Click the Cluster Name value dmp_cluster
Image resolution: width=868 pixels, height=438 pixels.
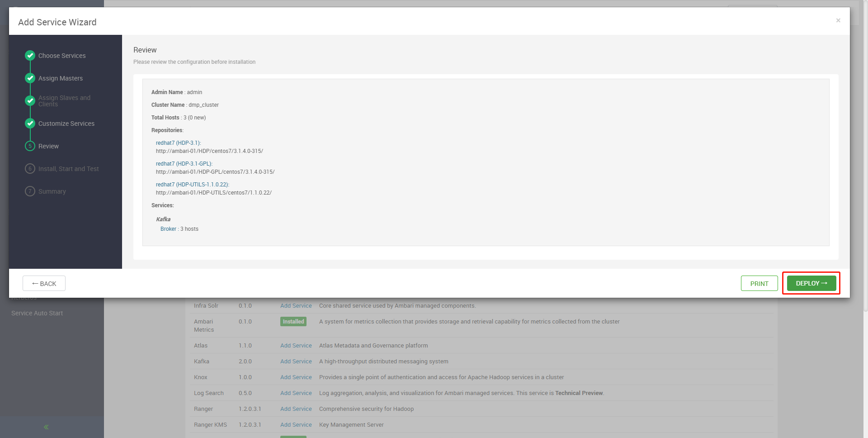pyautogui.click(x=203, y=105)
